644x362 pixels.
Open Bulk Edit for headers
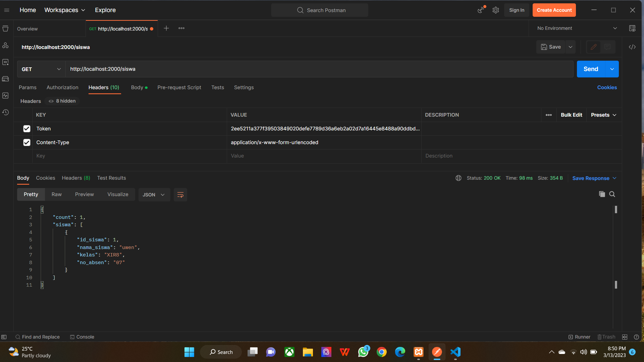pos(572,115)
